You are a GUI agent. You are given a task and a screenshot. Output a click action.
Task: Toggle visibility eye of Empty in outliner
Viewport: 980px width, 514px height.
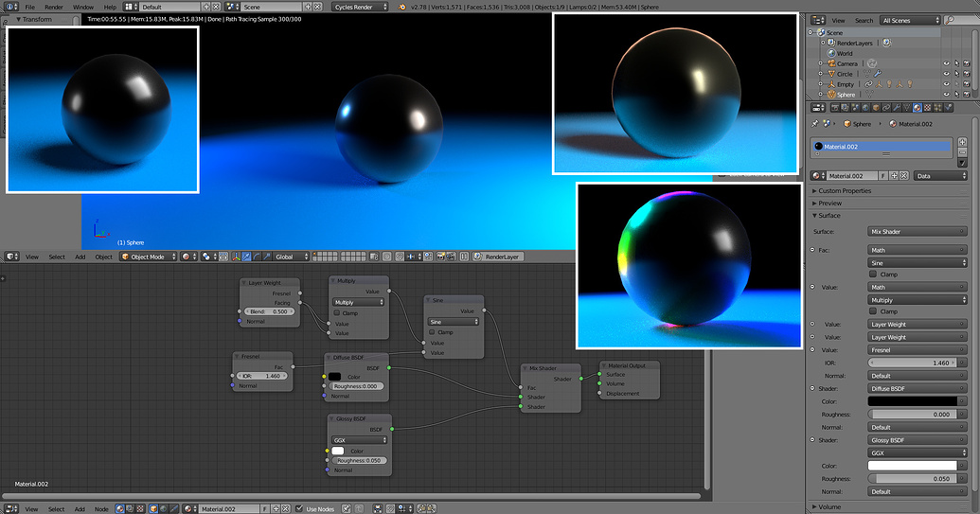[946, 83]
